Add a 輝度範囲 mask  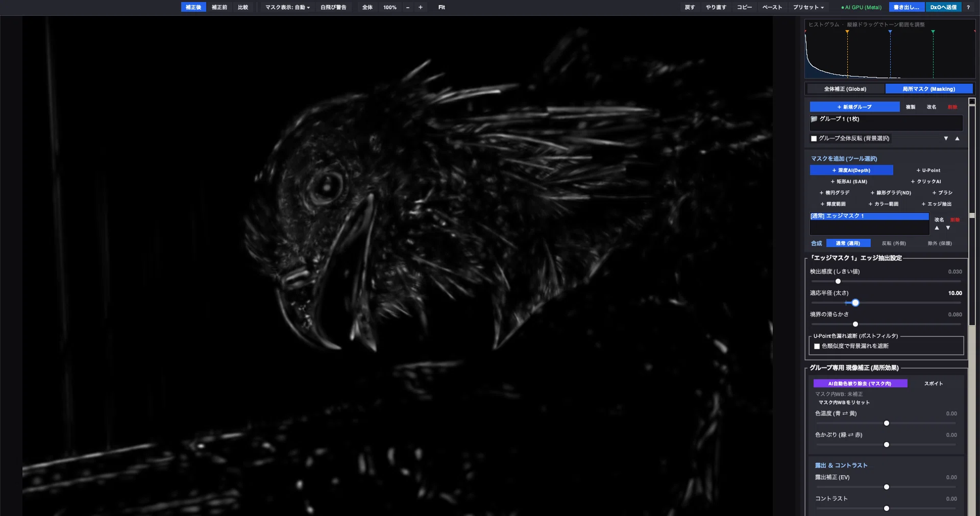tap(833, 204)
